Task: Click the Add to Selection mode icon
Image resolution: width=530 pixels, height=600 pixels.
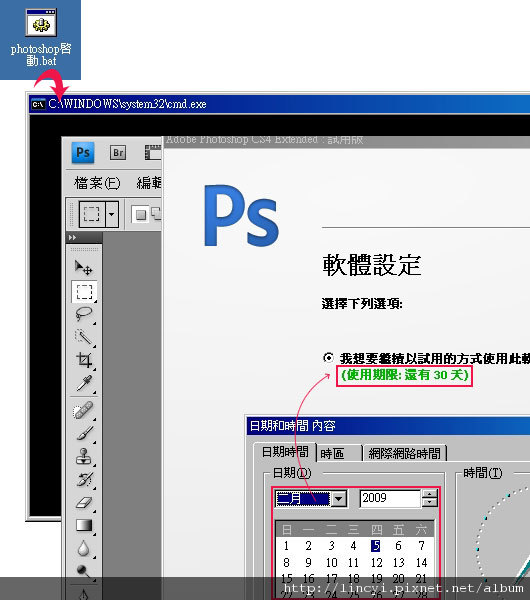Action: [156, 214]
